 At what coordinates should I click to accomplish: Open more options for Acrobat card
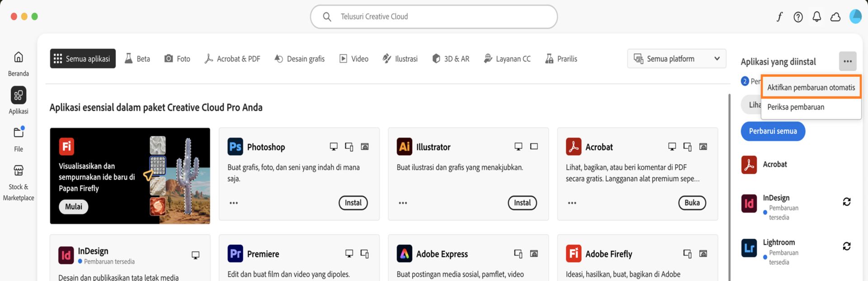tap(572, 203)
